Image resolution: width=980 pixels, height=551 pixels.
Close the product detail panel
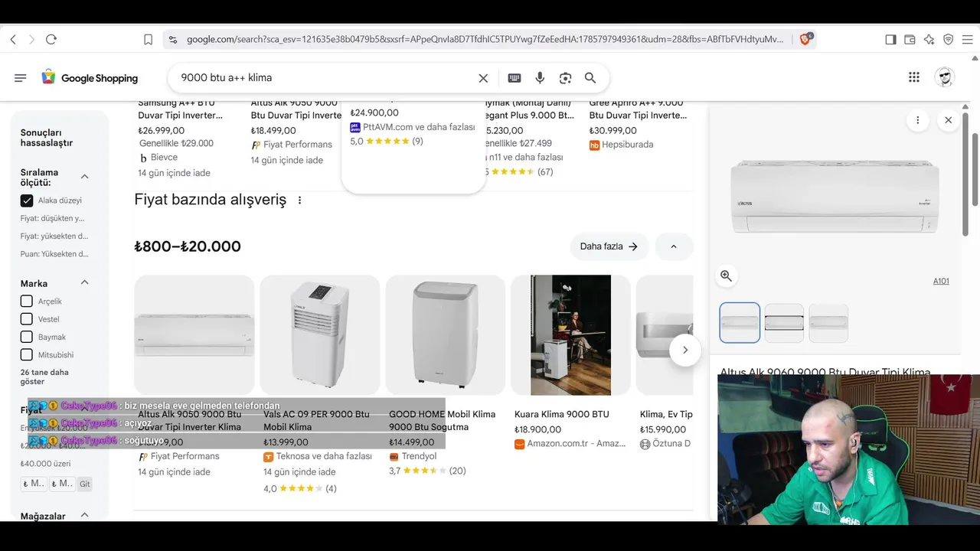pyautogui.click(x=949, y=120)
